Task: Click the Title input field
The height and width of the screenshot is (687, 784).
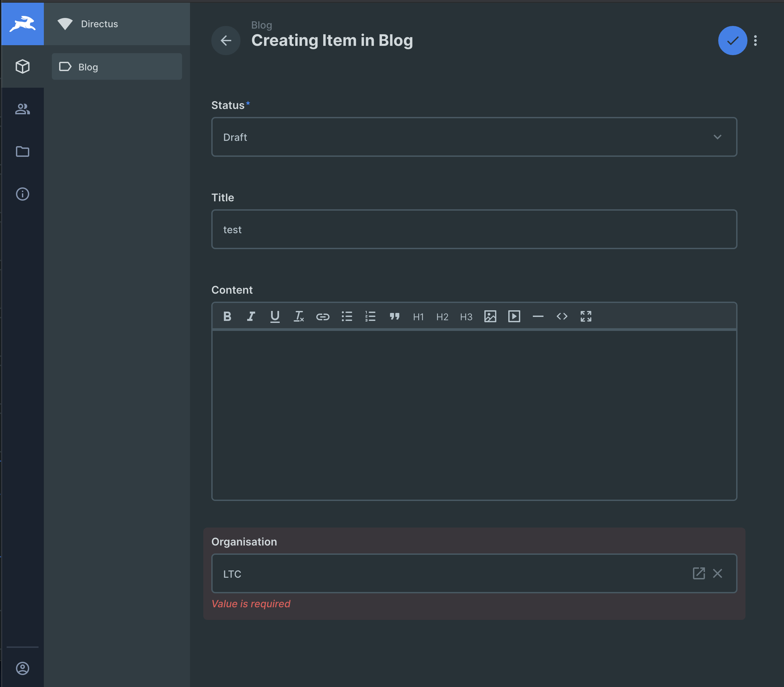Action: pyautogui.click(x=474, y=229)
